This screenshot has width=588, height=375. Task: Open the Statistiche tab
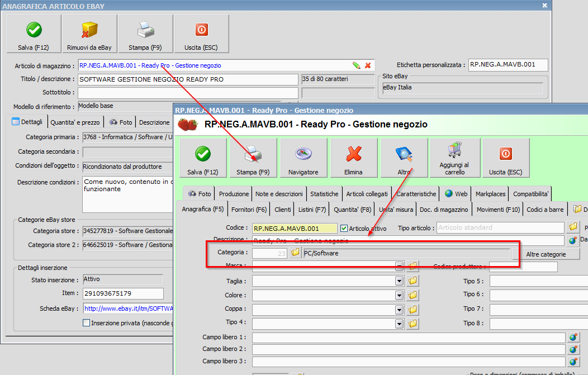tap(324, 194)
